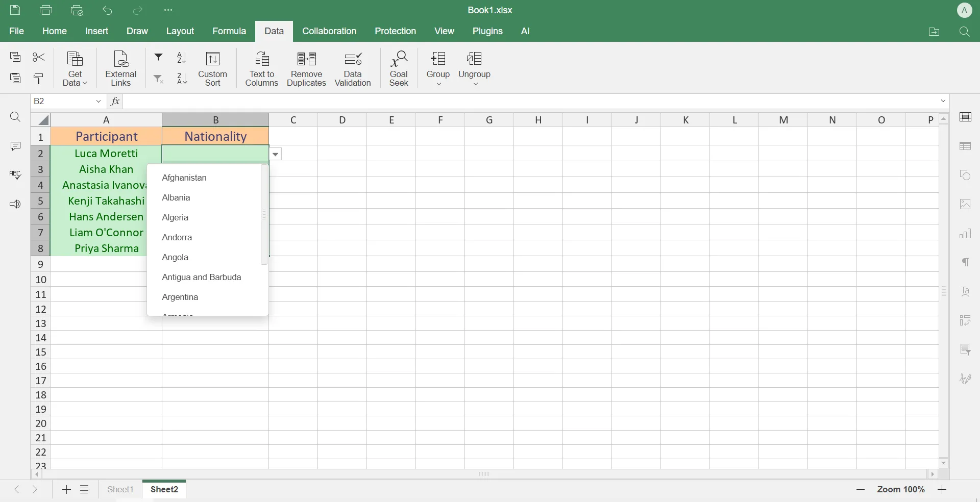
Task: Open the Collaboration ribbon tab
Action: 329,31
